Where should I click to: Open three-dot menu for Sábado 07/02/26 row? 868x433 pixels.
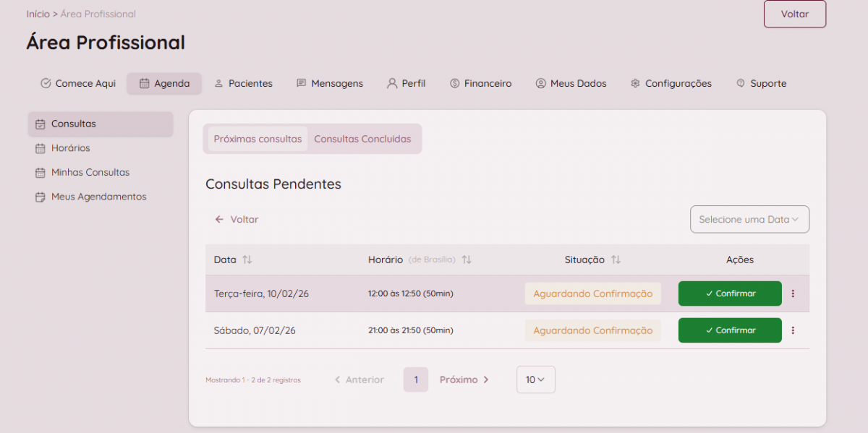pyautogui.click(x=793, y=330)
